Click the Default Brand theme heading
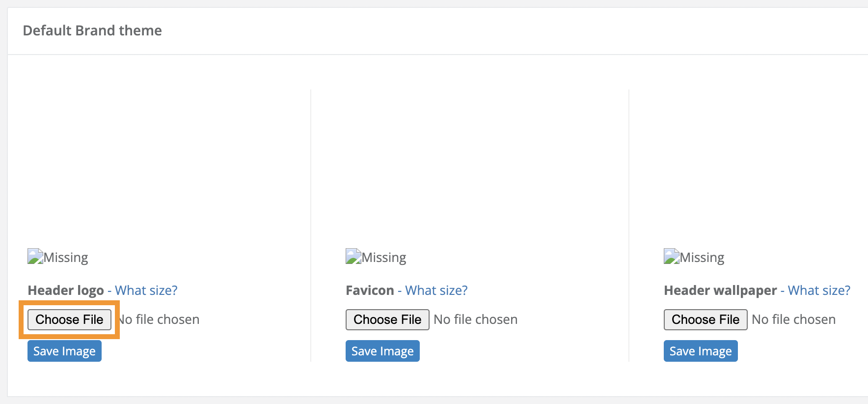Image resolution: width=868 pixels, height=404 pixels. 92,30
